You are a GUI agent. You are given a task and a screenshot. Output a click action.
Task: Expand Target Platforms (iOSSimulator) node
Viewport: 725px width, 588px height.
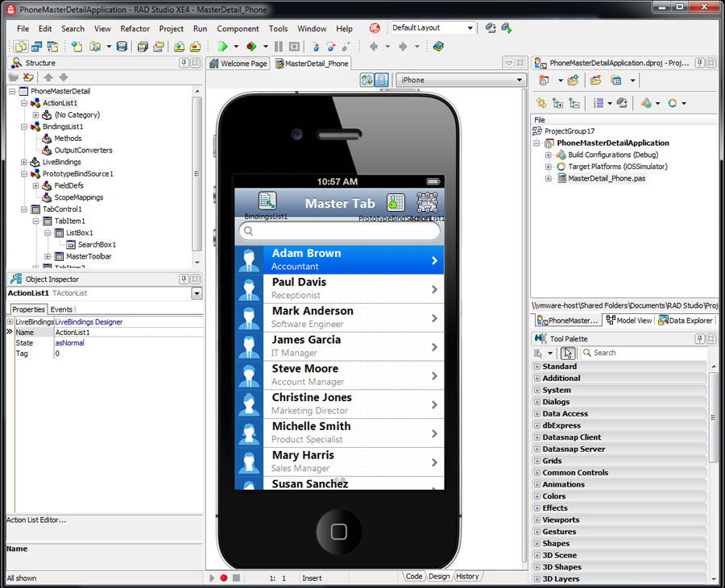549,167
